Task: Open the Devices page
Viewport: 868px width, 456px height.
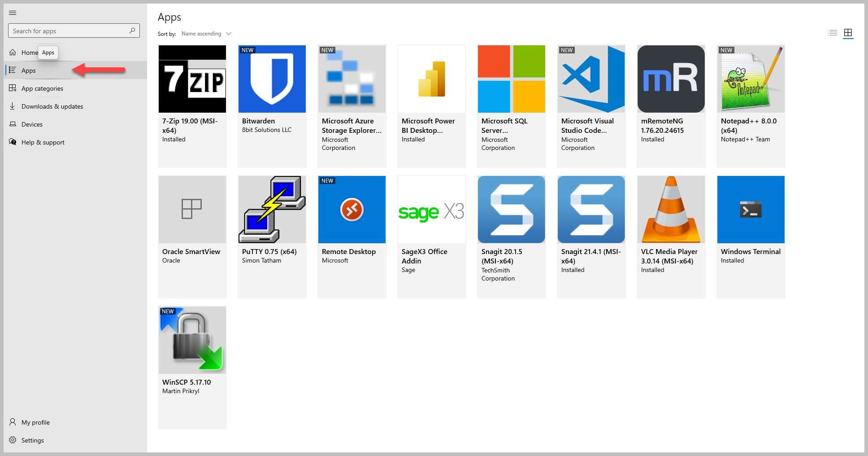Action: [75, 124]
